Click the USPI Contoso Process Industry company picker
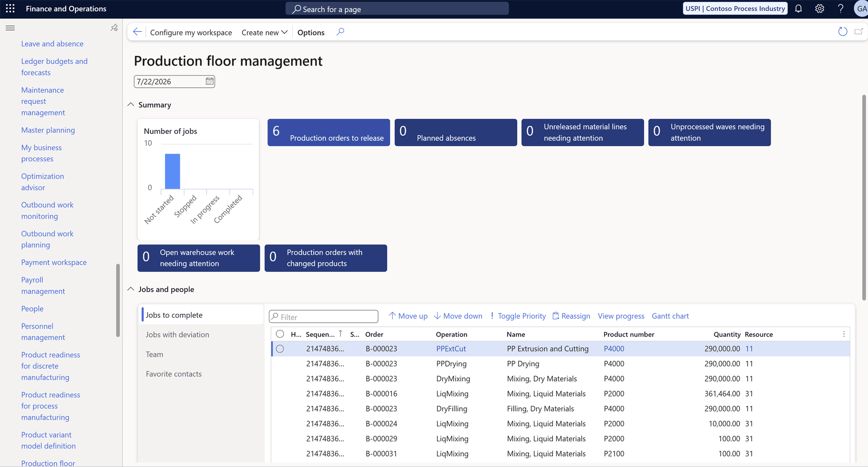Image resolution: width=868 pixels, height=467 pixels. coord(735,9)
